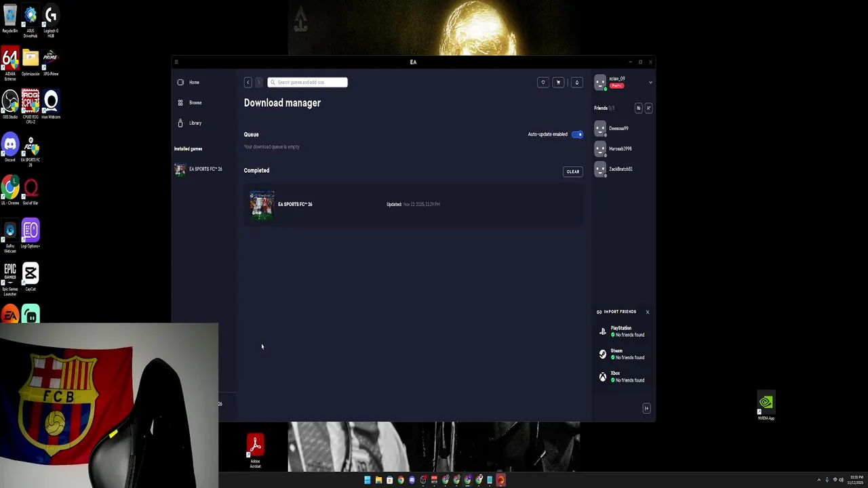Image resolution: width=868 pixels, height=488 pixels.
Task: Open AIDA64 Extreme desktop shortcut
Action: click(x=10, y=64)
